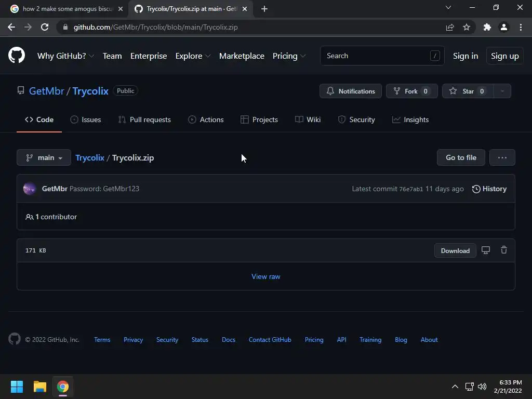The height and width of the screenshot is (399, 532).
Task: Open commit 76e7ab1 link
Action: pos(411,189)
